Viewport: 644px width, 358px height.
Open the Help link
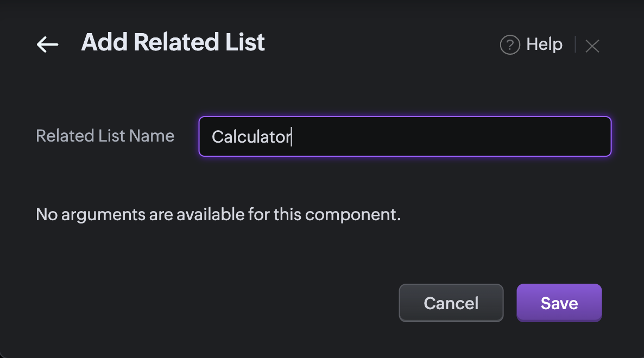coord(544,44)
